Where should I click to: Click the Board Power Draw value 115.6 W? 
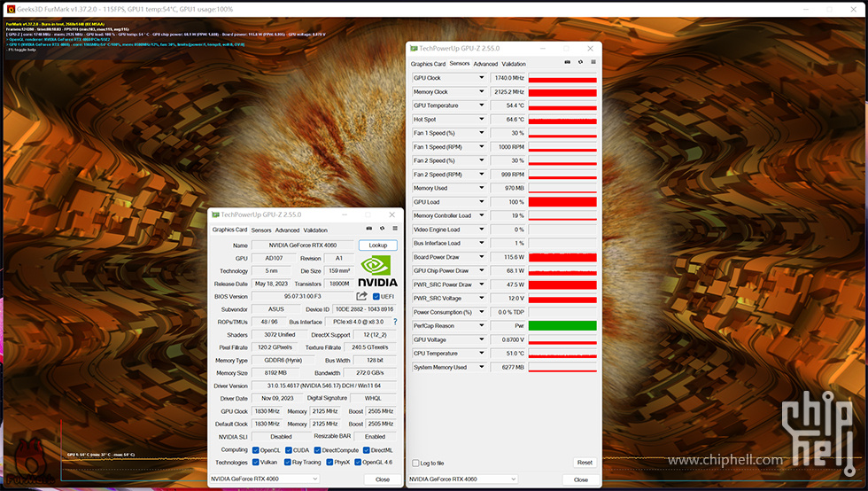pyautogui.click(x=508, y=257)
